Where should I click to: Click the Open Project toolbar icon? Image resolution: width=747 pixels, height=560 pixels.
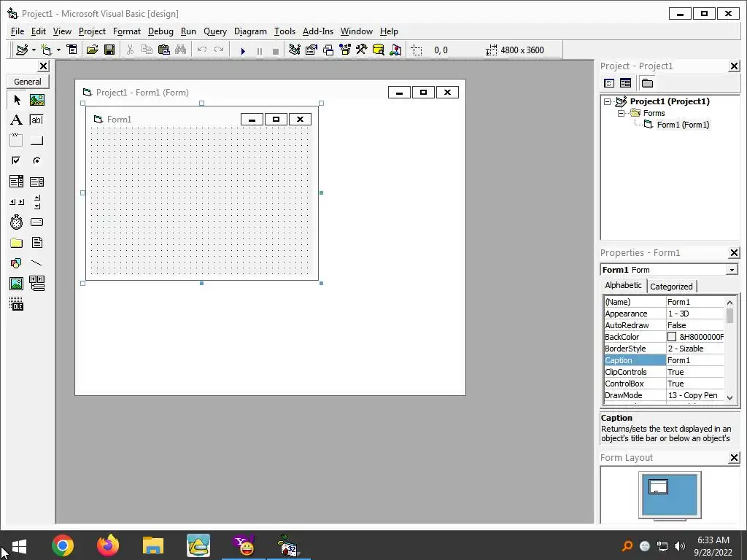point(93,50)
